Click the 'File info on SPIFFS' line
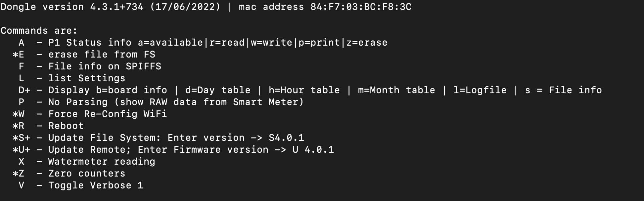The image size is (644, 201). (x=105, y=66)
